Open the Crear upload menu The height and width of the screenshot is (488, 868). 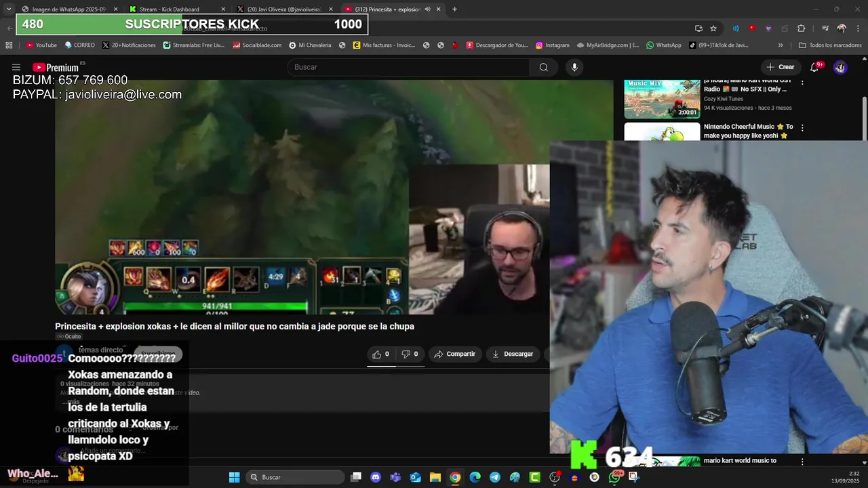click(781, 67)
